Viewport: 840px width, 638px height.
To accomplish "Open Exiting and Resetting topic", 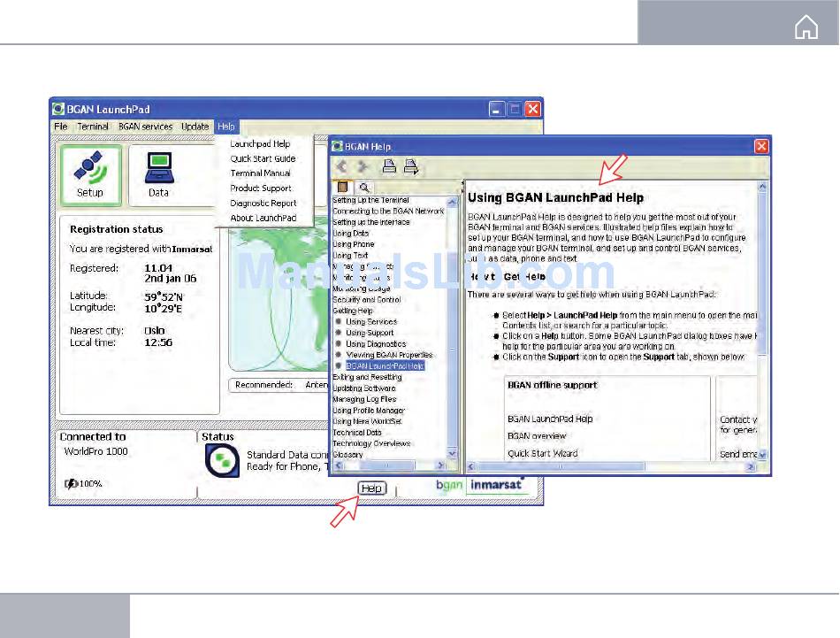I will 367,377.
